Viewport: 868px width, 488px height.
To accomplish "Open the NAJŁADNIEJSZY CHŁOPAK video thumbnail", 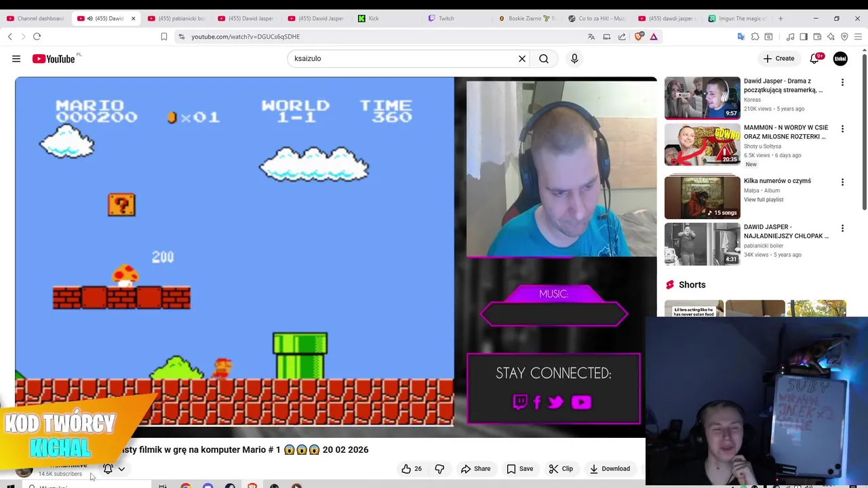I will [703, 244].
